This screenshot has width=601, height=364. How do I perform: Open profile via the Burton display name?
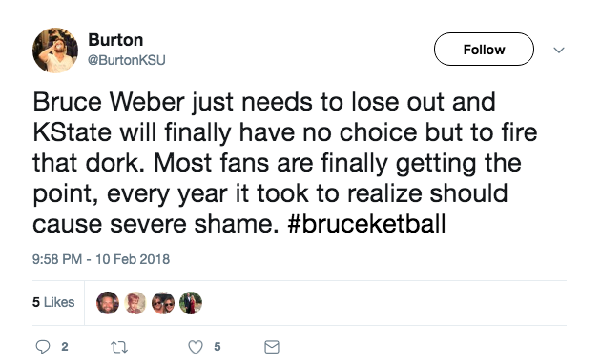(115, 40)
